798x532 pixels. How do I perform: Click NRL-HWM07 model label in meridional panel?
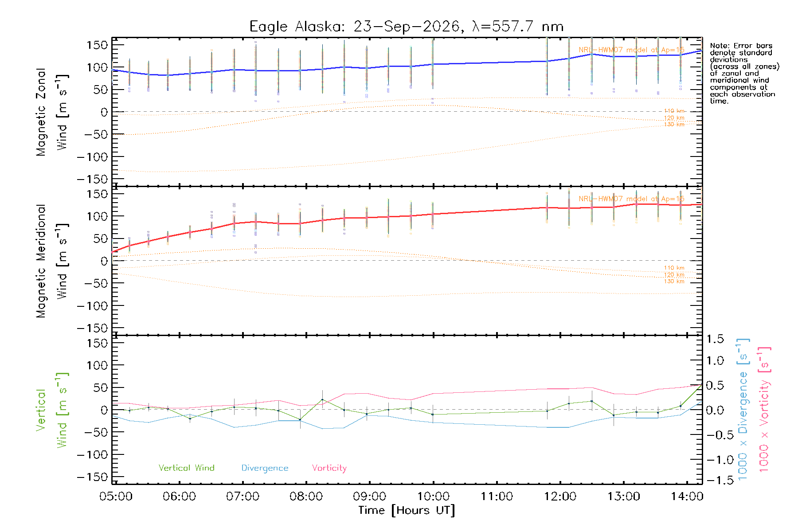(631, 199)
